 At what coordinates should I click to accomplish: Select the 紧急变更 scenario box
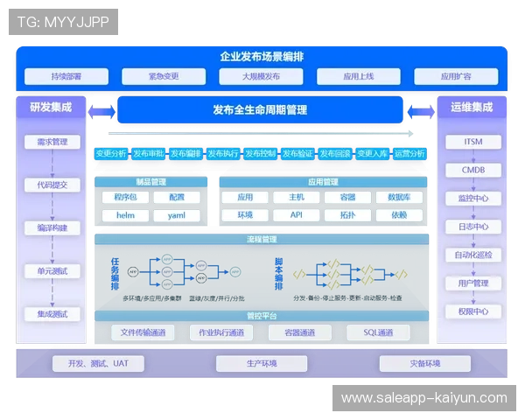pyautogui.click(x=163, y=76)
